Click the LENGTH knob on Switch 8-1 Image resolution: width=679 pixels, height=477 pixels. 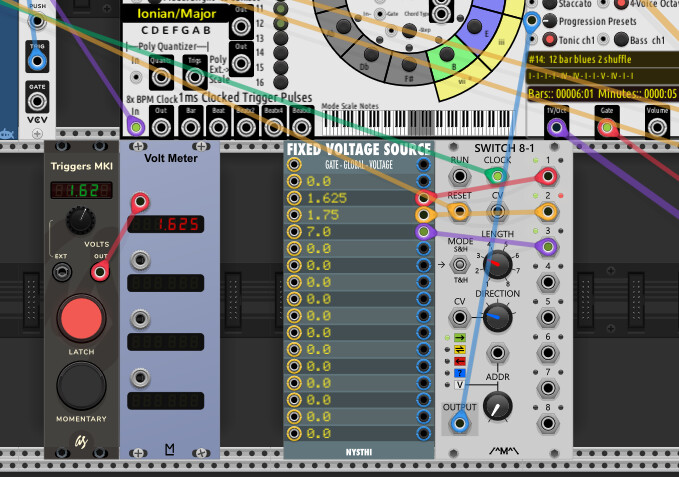[497, 264]
